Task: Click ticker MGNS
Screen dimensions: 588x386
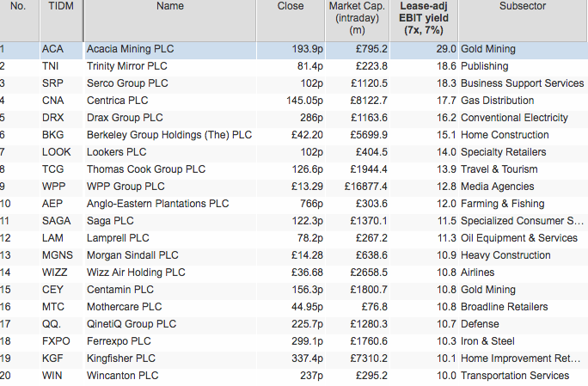Action: click(58, 256)
